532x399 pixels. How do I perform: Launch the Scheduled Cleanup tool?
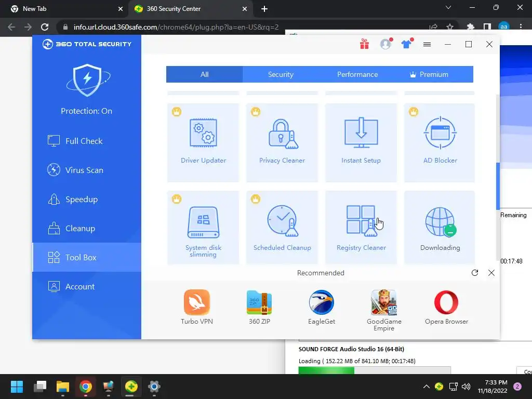pos(282,228)
